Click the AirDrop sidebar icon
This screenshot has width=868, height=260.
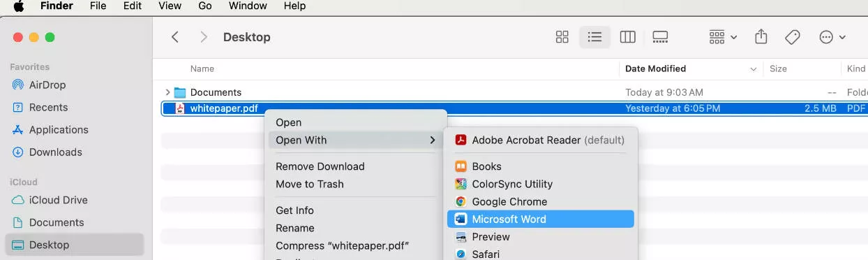[x=18, y=85]
